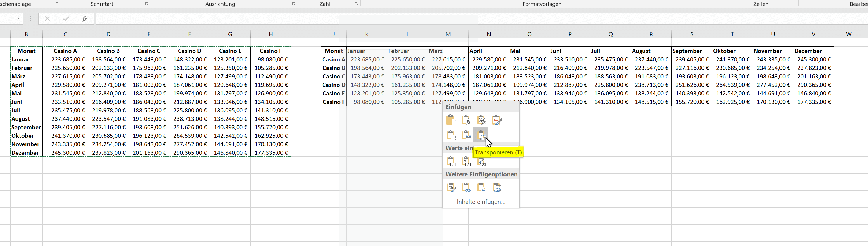Open Zwischenablage group dialog launcher

57,4
